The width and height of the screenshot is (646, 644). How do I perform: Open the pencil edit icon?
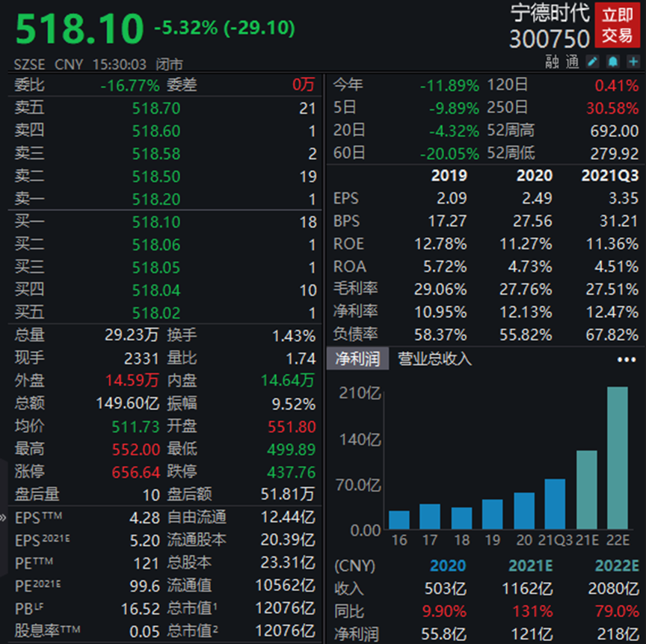(592, 62)
